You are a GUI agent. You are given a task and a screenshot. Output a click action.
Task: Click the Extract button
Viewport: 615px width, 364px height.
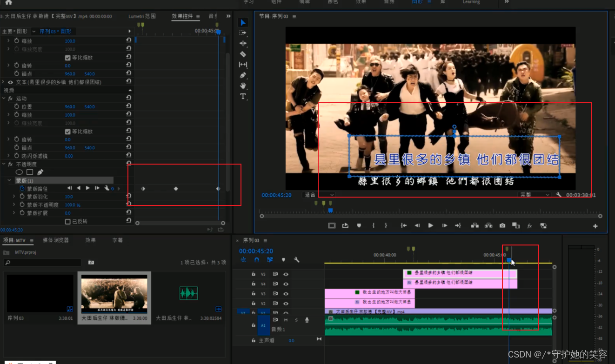pyautogui.click(x=488, y=225)
